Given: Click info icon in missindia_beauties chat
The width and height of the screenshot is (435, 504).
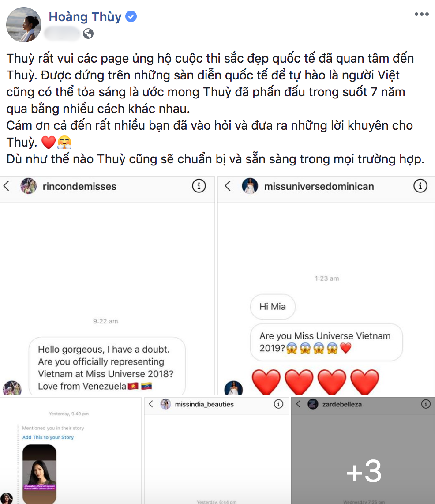Looking at the screenshot, I should (x=278, y=404).
